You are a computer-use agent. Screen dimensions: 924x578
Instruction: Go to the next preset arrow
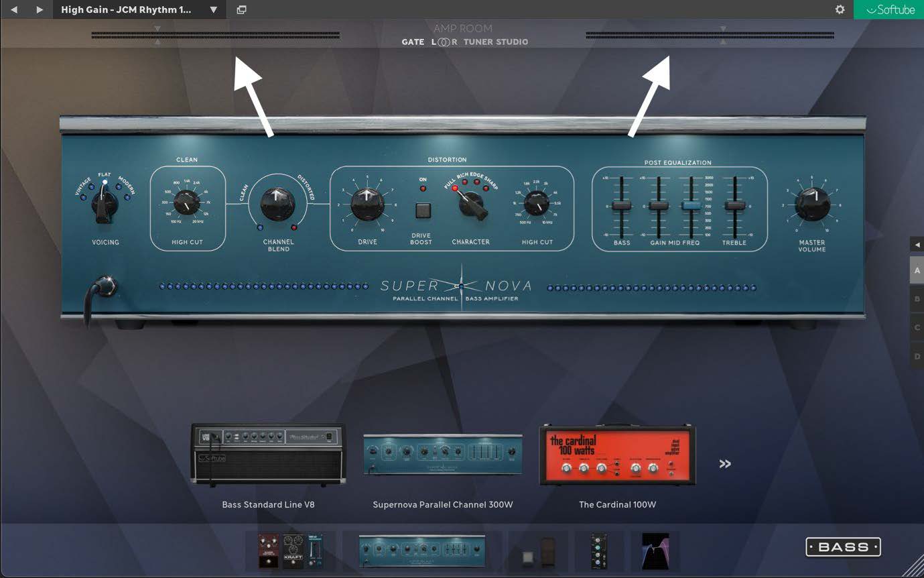pyautogui.click(x=40, y=10)
